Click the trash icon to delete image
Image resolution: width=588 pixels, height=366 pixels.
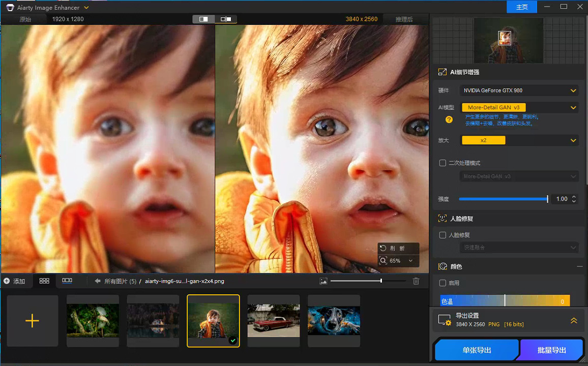click(416, 281)
